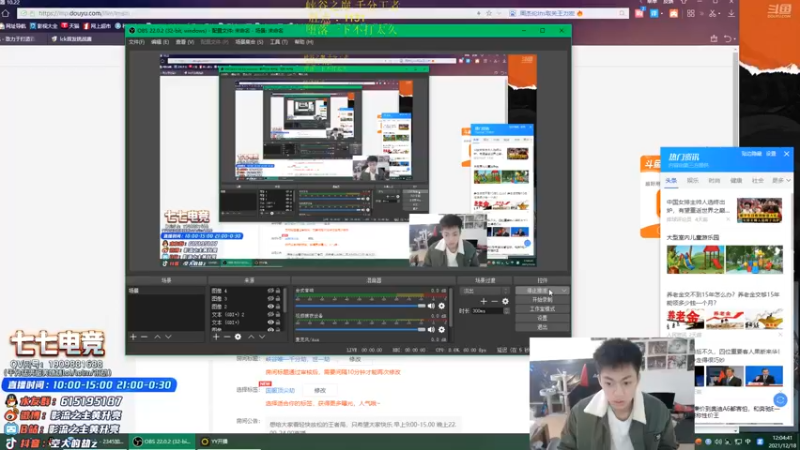Open the 编辑(E) menu in OBS

pyautogui.click(x=160, y=42)
